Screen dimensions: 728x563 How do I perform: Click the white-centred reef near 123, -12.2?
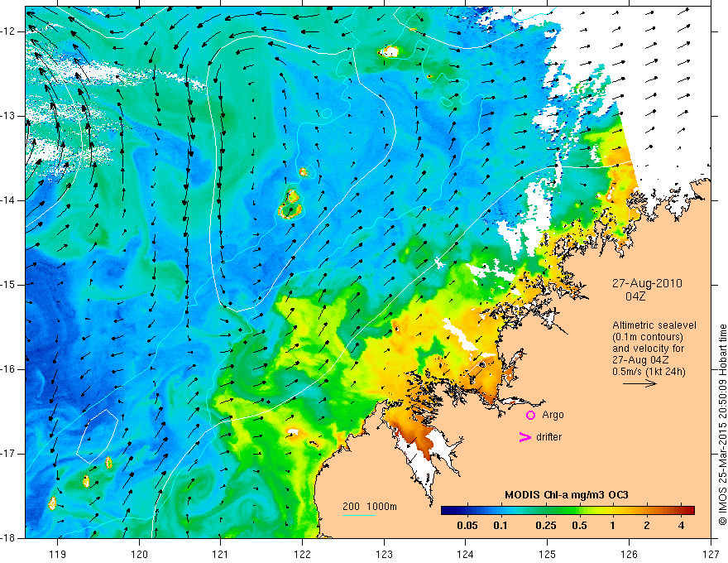pos(389,51)
